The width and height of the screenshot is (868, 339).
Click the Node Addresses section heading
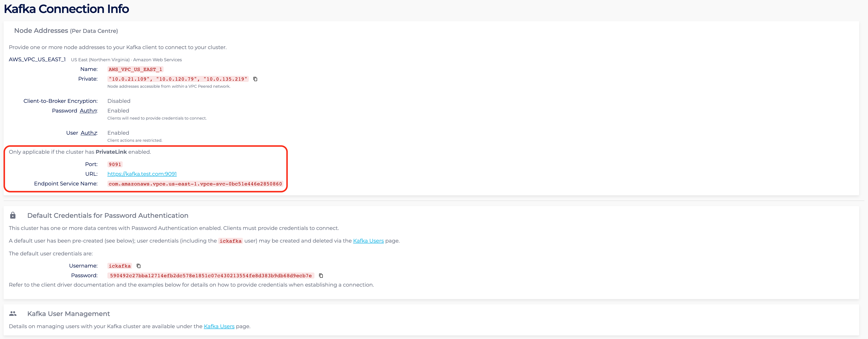pyautogui.click(x=66, y=31)
